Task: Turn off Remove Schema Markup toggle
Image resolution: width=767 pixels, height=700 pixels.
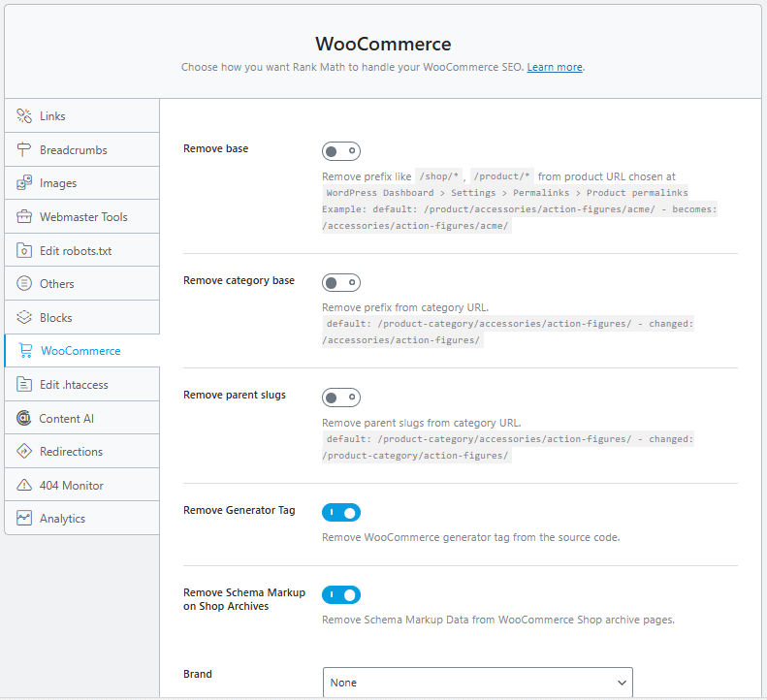Action: pos(341,594)
